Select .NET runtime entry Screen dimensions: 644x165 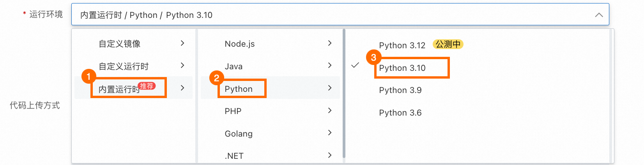[234, 156]
